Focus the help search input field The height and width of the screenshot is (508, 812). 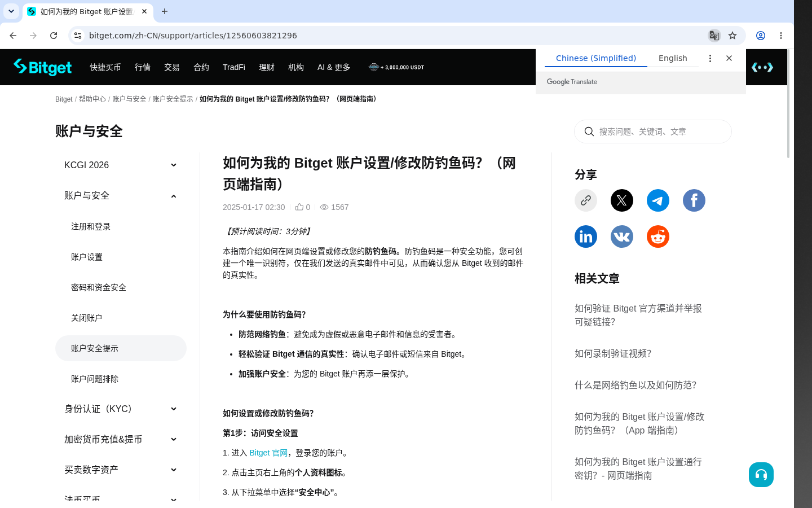click(653, 132)
